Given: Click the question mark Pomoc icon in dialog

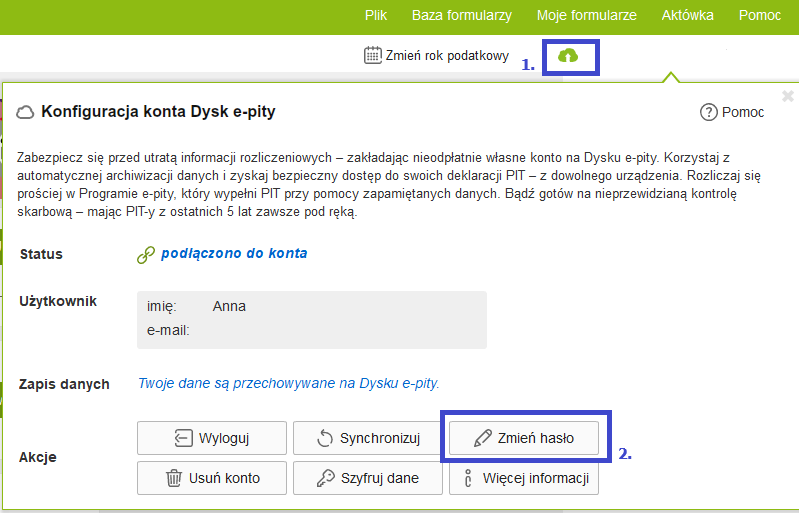Looking at the screenshot, I should [x=708, y=112].
